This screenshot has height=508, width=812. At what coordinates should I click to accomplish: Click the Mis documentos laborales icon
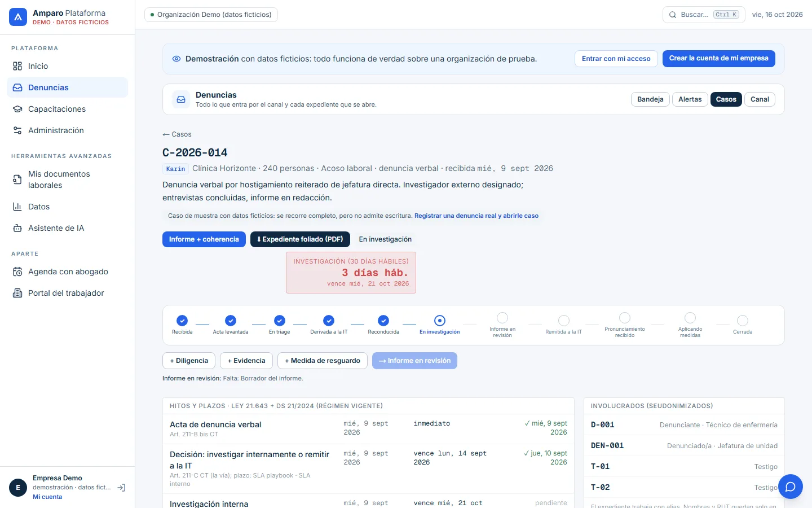pyautogui.click(x=17, y=179)
